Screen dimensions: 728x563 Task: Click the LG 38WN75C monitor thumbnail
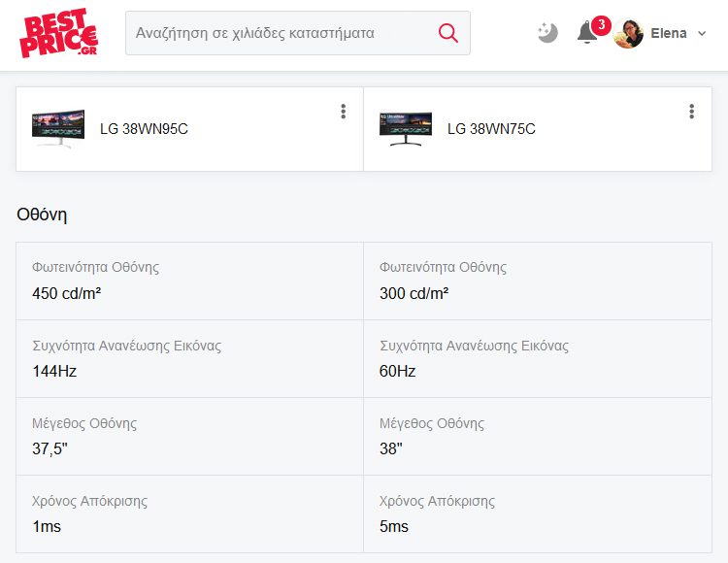[406, 128]
